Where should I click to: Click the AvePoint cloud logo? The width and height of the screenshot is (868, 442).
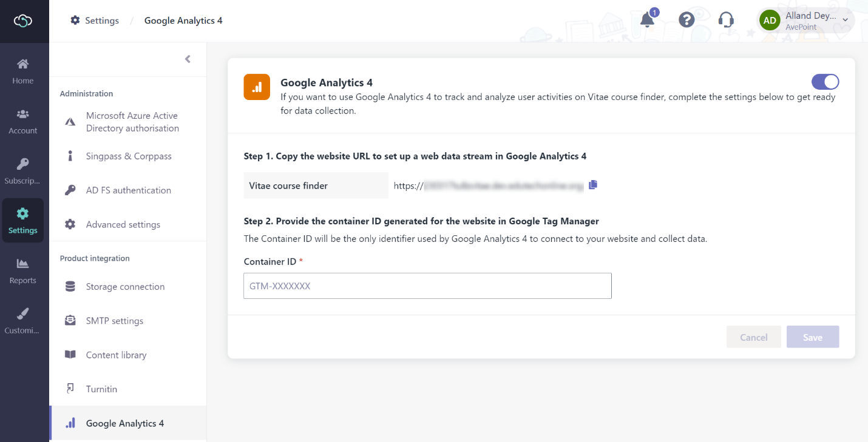(x=23, y=21)
